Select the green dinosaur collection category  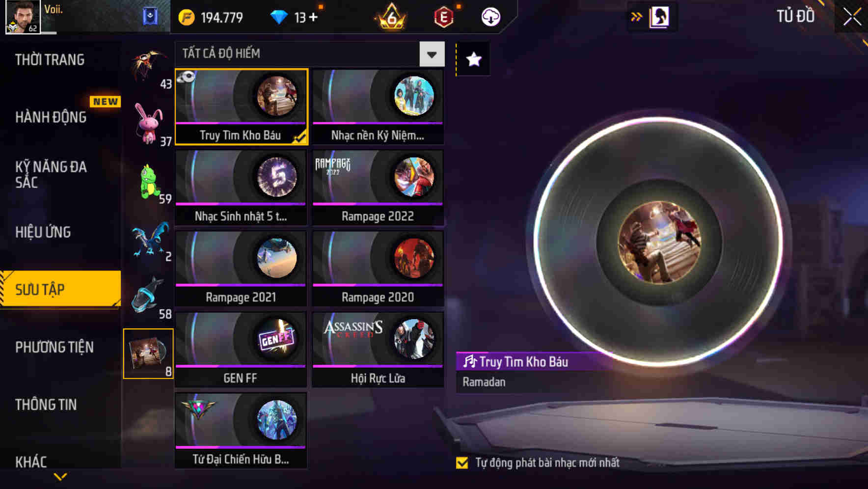point(149,182)
